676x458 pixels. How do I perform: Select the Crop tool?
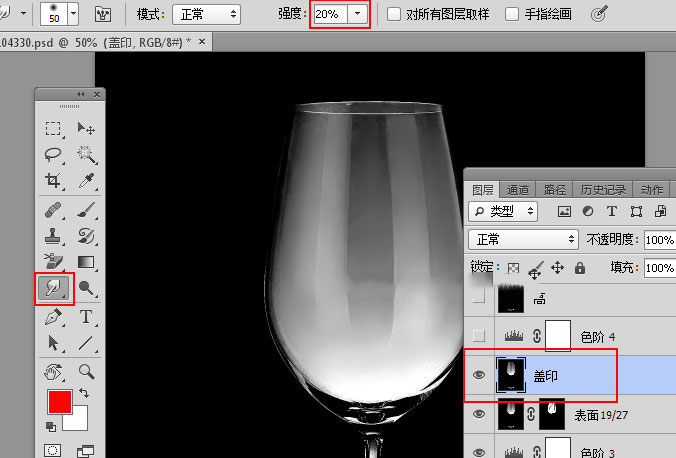53,181
